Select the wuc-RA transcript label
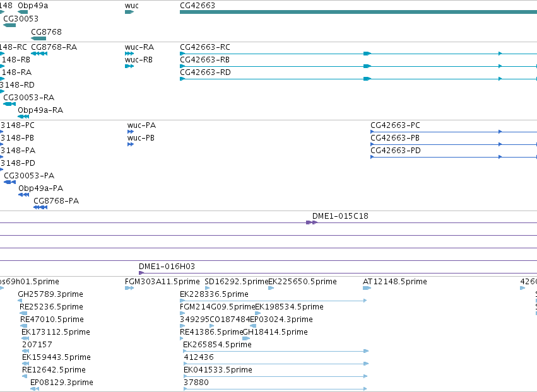Image resolution: width=537 pixels, height=392 pixels. click(x=139, y=47)
